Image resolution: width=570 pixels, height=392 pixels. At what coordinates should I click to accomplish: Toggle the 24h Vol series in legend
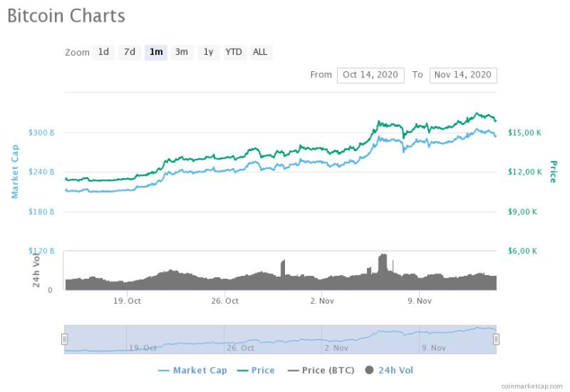point(389,370)
